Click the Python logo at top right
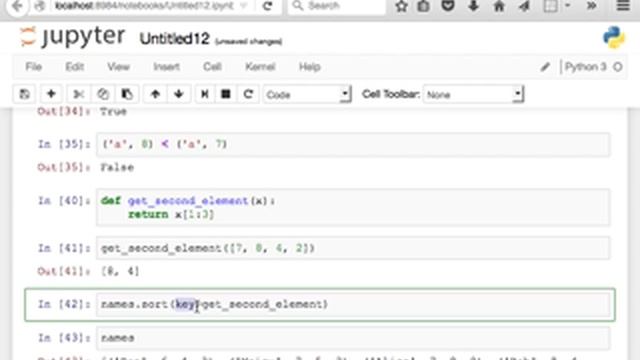 [x=613, y=38]
